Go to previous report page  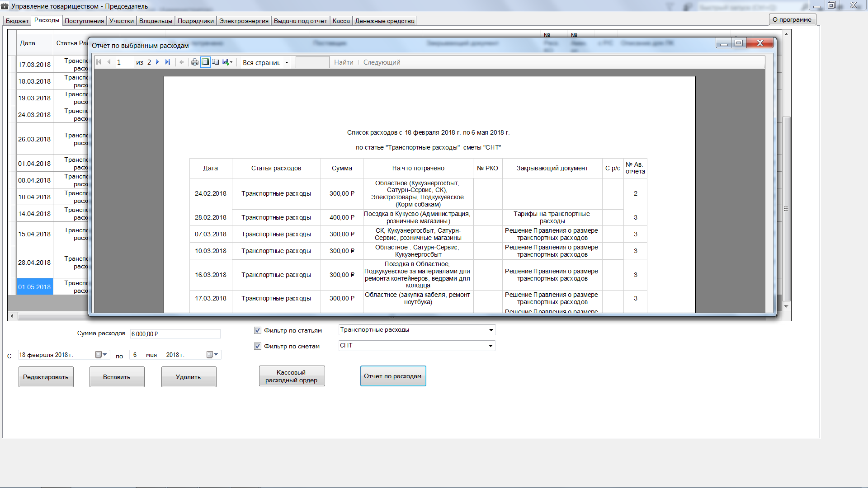(109, 62)
